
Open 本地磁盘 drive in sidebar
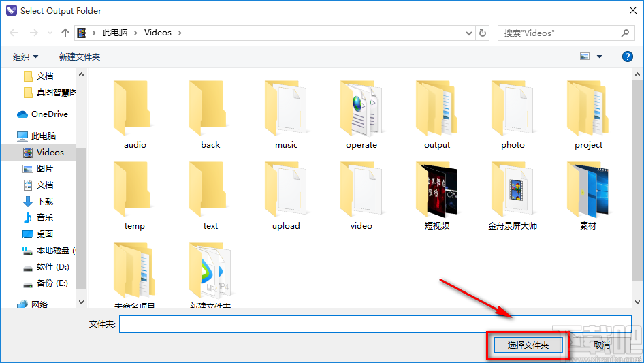pyautogui.click(x=48, y=251)
